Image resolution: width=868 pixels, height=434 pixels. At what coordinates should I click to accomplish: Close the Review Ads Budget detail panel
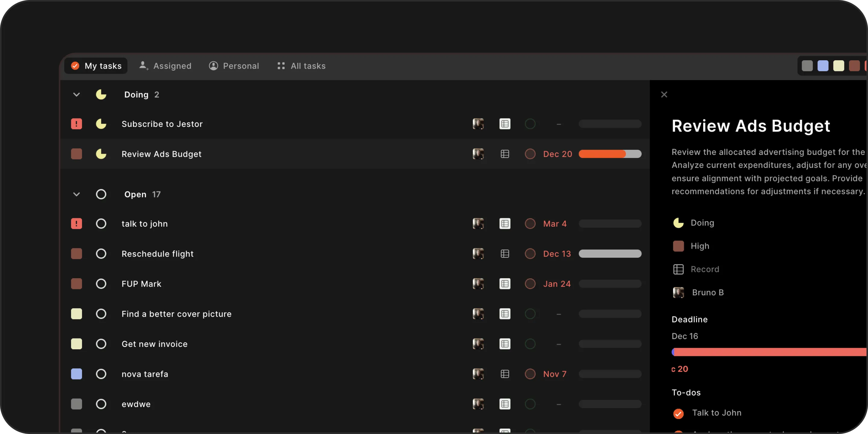[x=664, y=94]
